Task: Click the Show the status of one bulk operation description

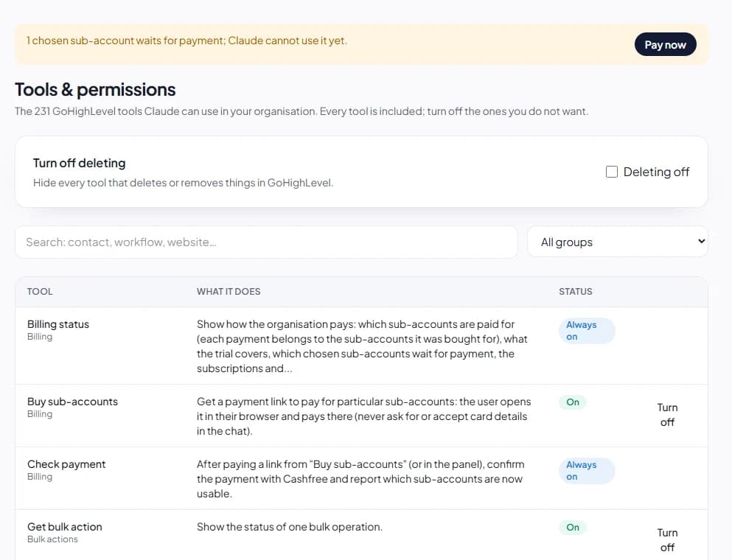Action: click(290, 527)
